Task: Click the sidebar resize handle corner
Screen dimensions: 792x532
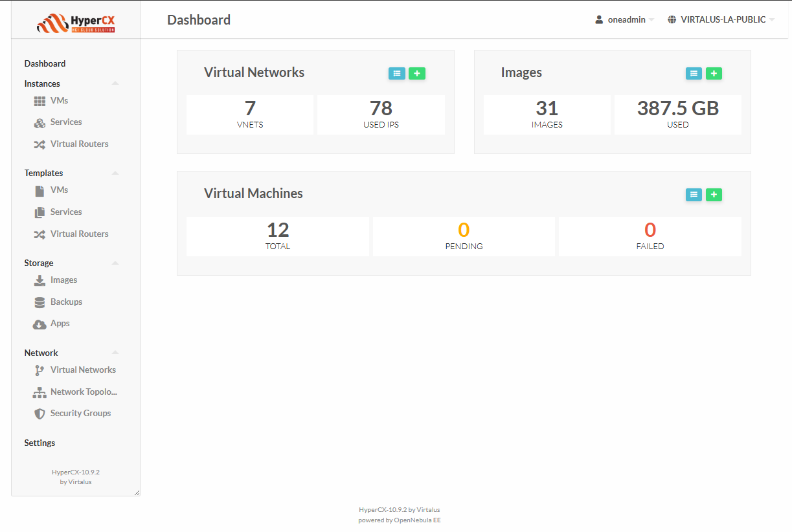Action: [137, 493]
